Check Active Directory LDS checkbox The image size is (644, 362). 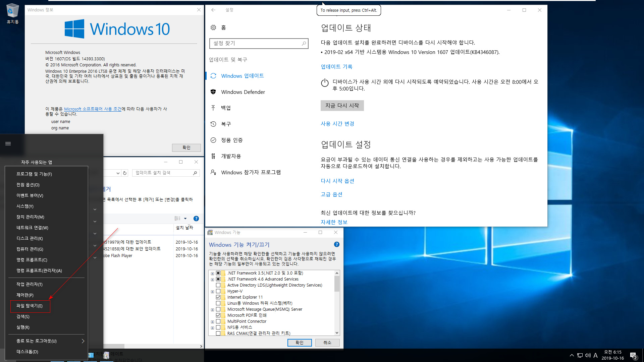click(218, 285)
